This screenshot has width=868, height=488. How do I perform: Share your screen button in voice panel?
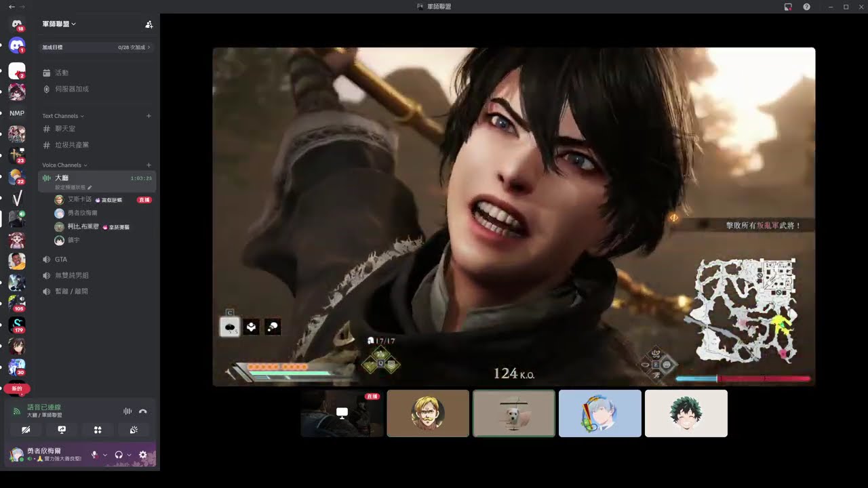pos(62,430)
